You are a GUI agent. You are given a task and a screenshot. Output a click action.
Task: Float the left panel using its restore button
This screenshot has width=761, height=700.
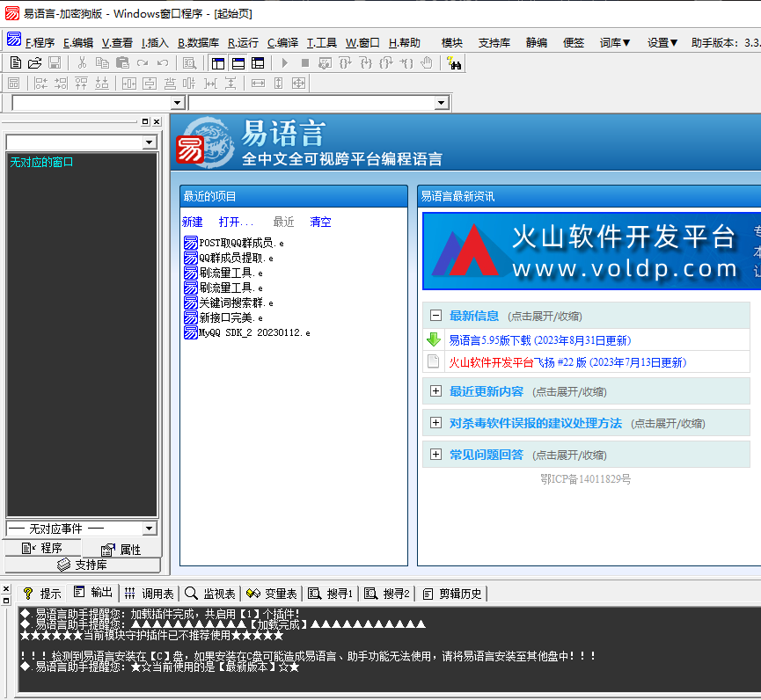[x=145, y=121]
